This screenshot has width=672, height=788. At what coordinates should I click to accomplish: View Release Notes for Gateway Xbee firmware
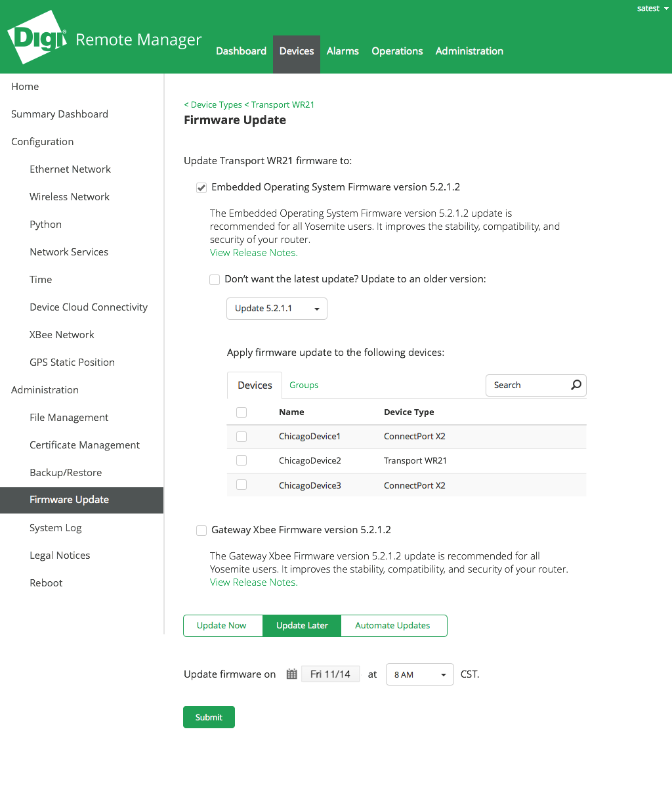coord(254,582)
